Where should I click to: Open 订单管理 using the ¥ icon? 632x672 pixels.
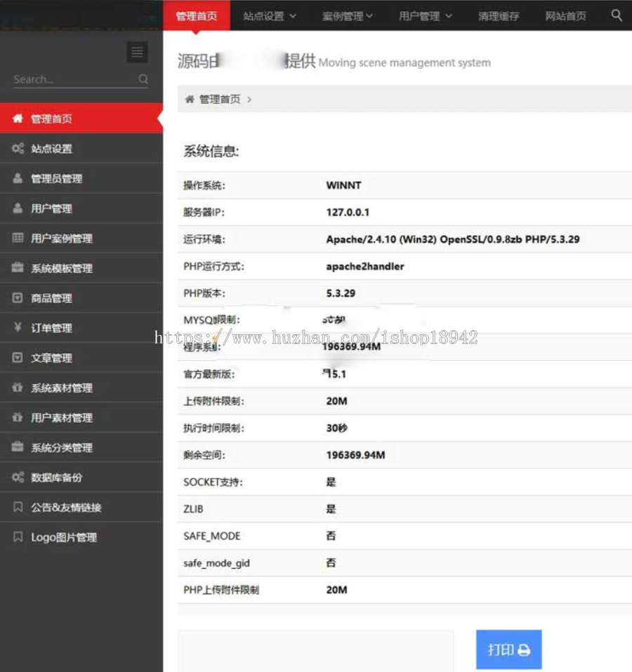click(x=18, y=327)
